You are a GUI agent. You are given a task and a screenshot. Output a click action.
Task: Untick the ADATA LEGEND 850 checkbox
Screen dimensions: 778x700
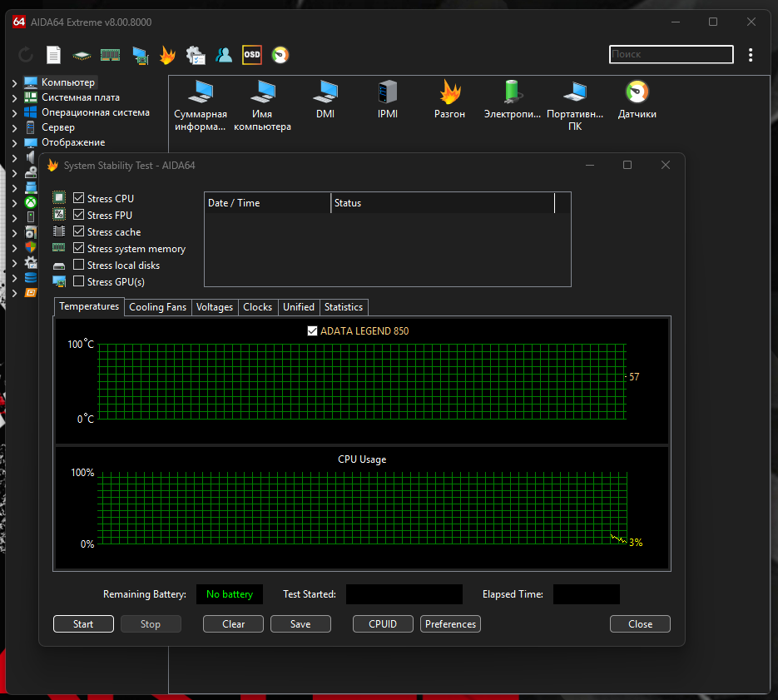point(313,330)
